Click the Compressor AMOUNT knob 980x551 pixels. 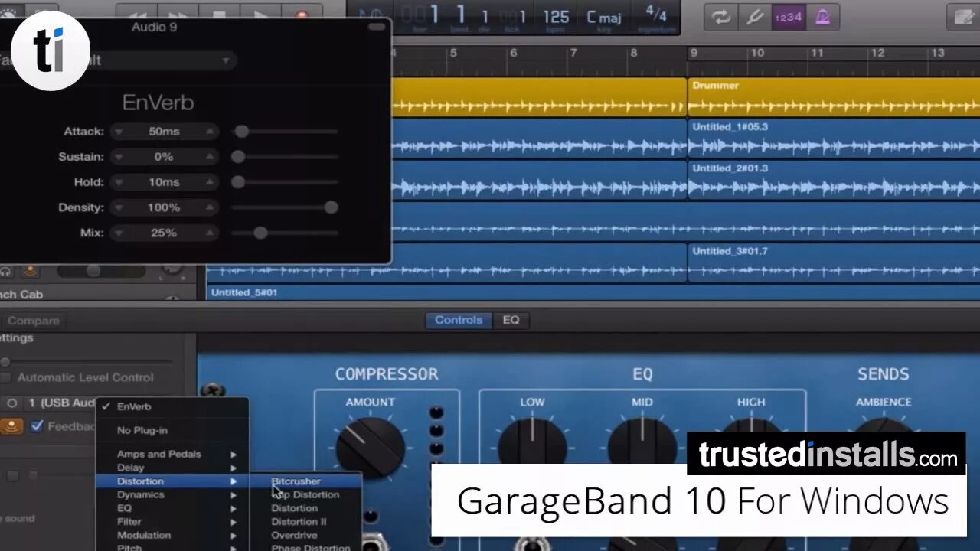pyautogui.click(x=371, y=448)
